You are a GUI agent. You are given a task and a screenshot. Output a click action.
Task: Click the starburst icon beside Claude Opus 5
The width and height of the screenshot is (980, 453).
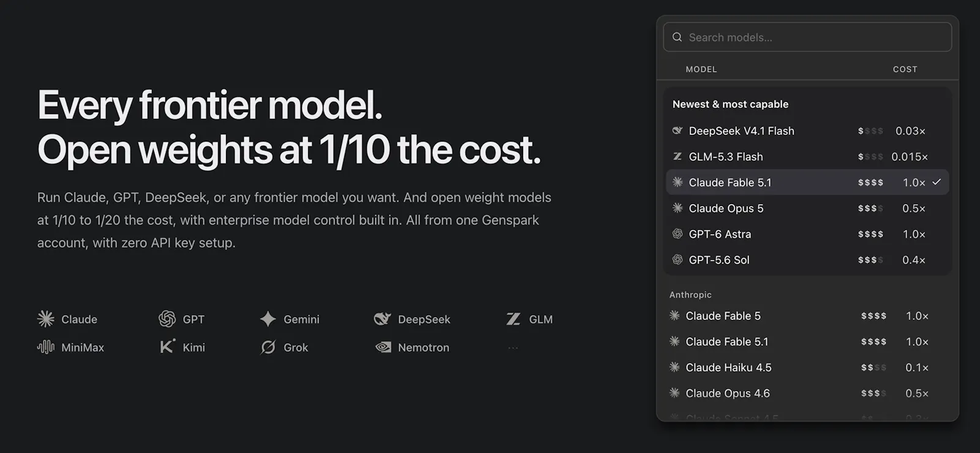pyautogui.click(x=677, y=208)
